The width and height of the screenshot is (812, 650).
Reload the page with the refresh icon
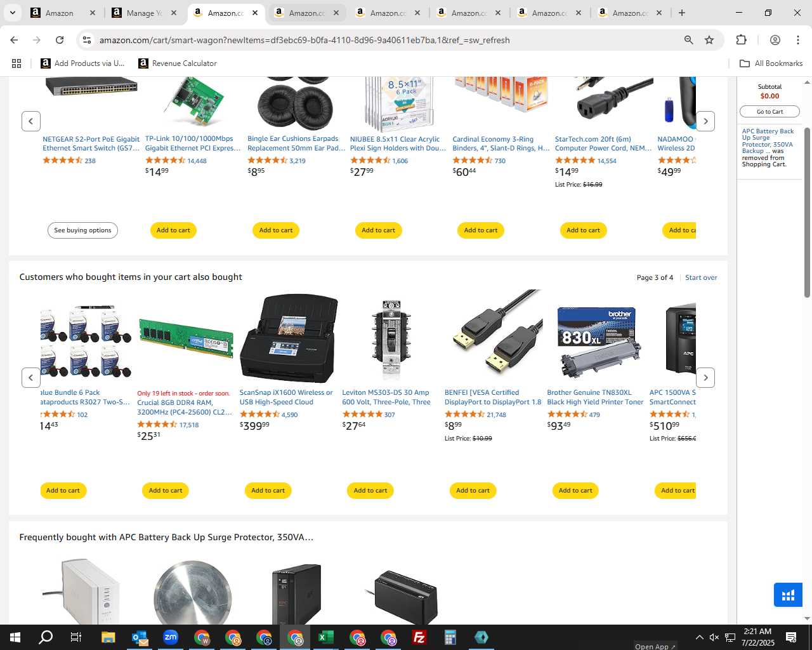click(x=60, y=40)
